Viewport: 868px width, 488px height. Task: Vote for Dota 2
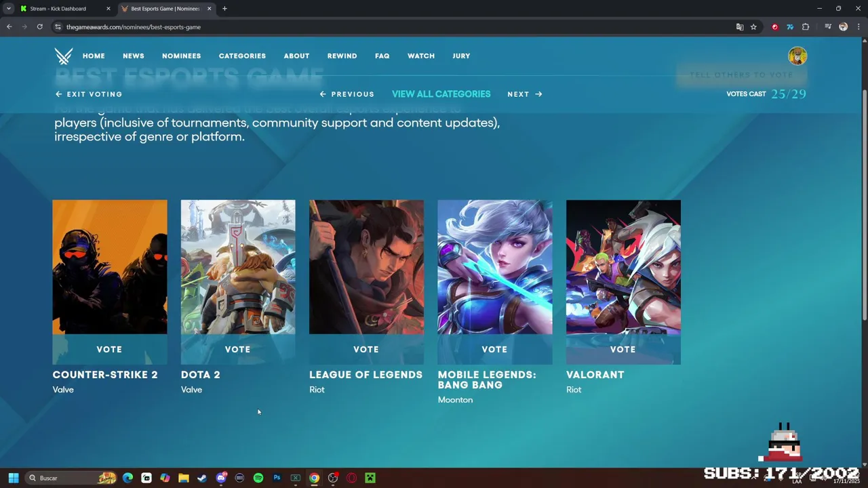pos(238,350)
